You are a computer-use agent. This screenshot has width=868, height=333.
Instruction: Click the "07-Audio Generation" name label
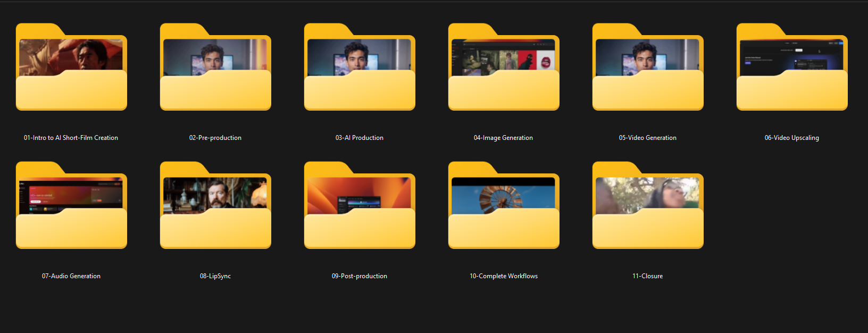coord(71,276)
